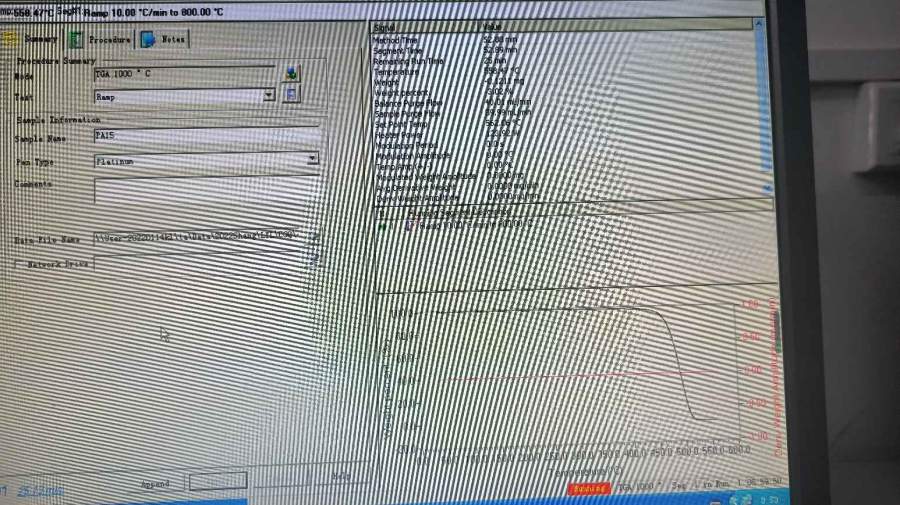Switch to the Procedure tab
The width and height of the screenshot is (900, 505).
100,39
